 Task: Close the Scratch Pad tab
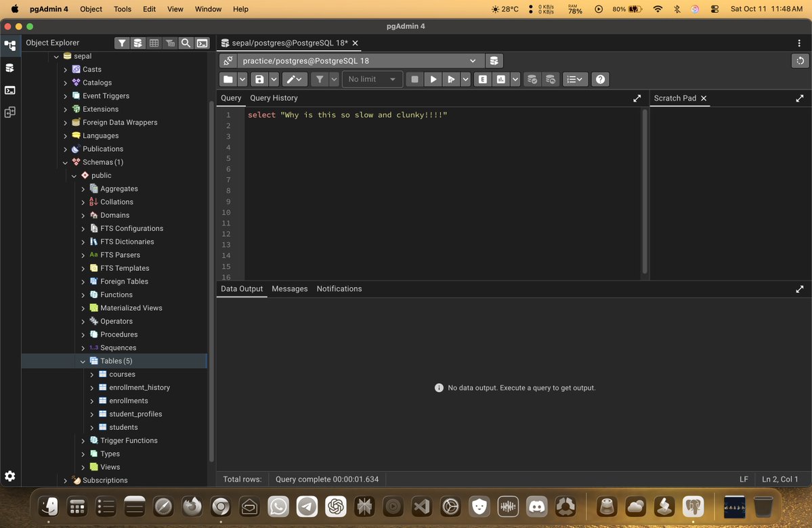[703, 98]
